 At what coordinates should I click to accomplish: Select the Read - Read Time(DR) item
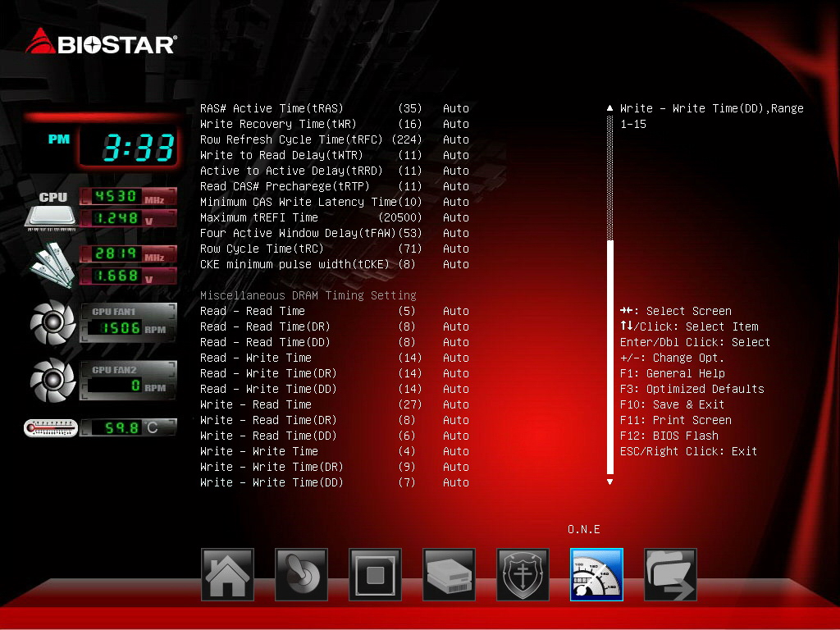click(335, 326)
